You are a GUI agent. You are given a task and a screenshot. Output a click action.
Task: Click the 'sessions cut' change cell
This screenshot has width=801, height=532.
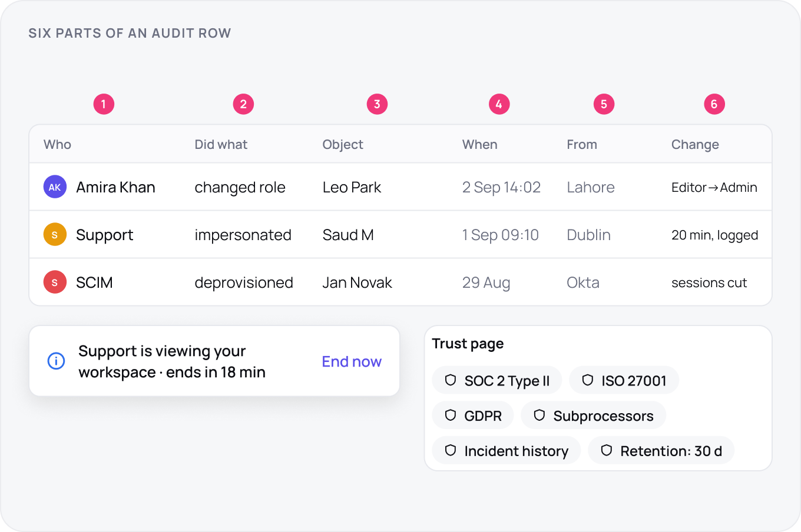(x=709, y=282)
